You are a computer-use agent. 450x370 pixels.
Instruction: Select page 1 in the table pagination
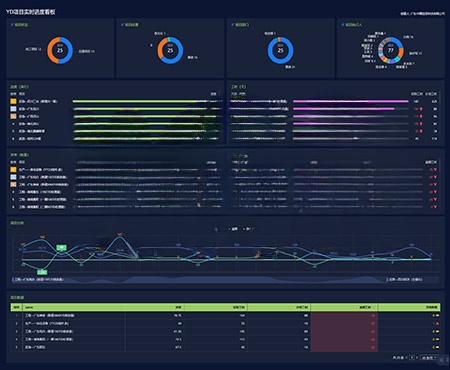click(x=412, y=358)
